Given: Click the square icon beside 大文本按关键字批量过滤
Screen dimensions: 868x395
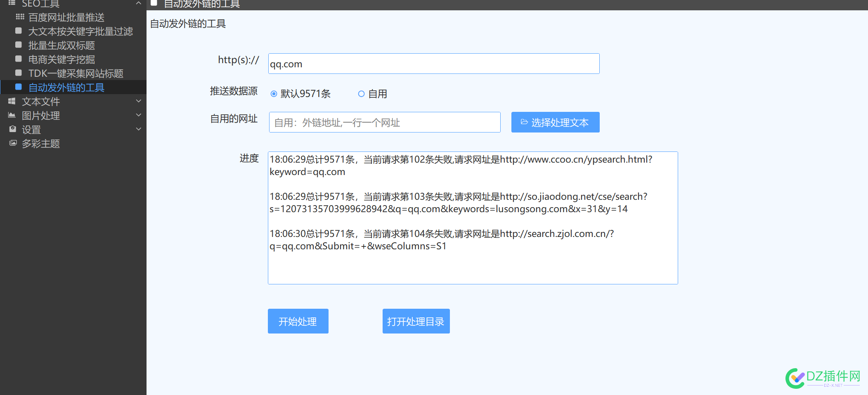Looking at the screenshot, I should [x=19, y=31].
